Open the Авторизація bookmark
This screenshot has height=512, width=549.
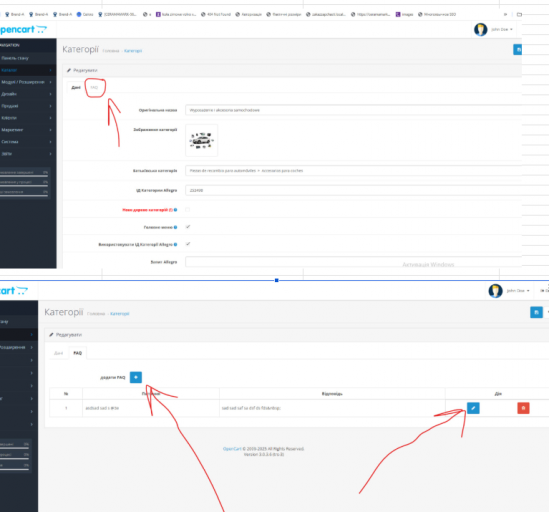[248, 14]
